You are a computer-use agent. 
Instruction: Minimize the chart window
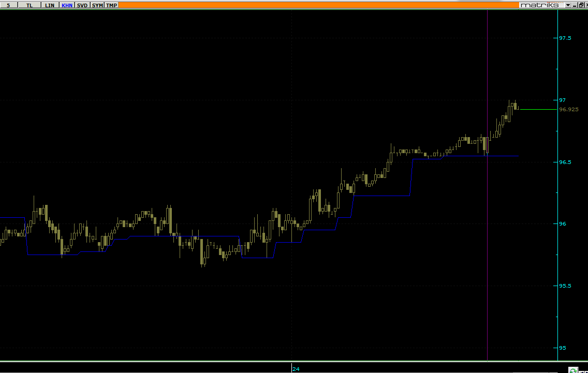pyautogui.click(x=575, y=5)
